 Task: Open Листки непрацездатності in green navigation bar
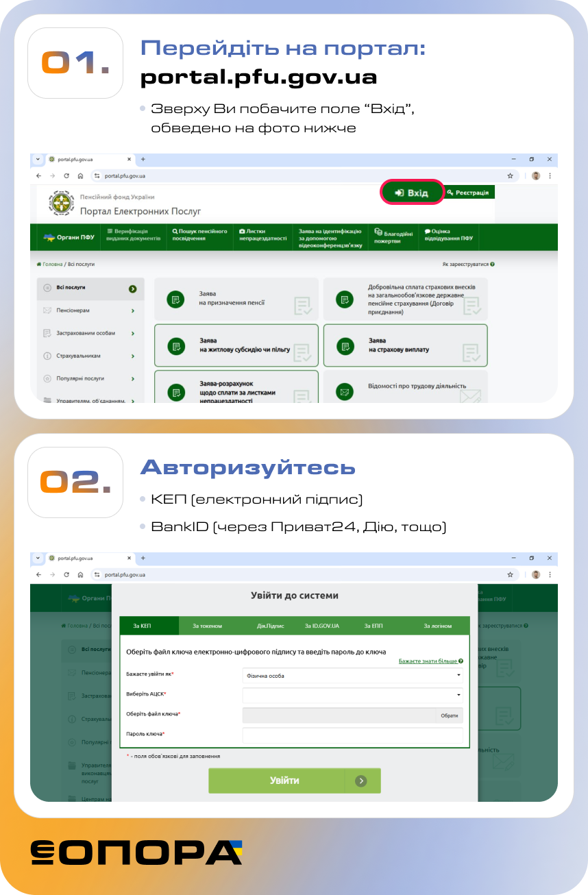click(x=262, y=235)
